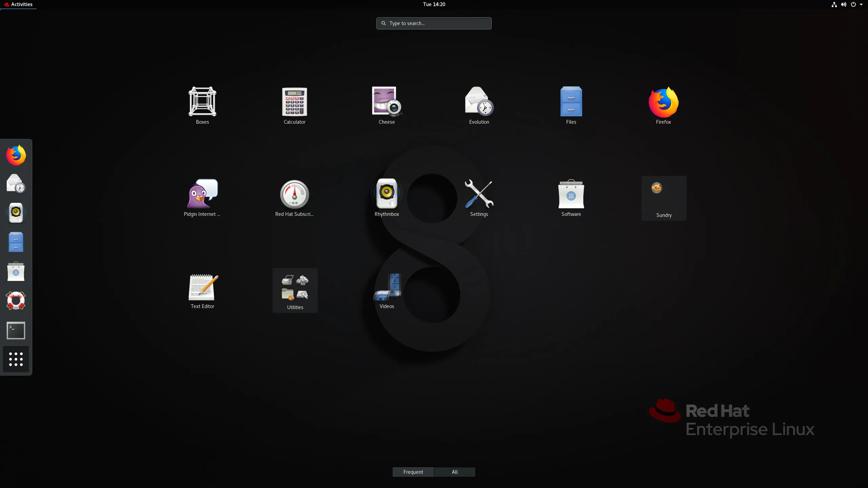
Task: Open the Firefox web browser
Action: (x=664, y=105)
